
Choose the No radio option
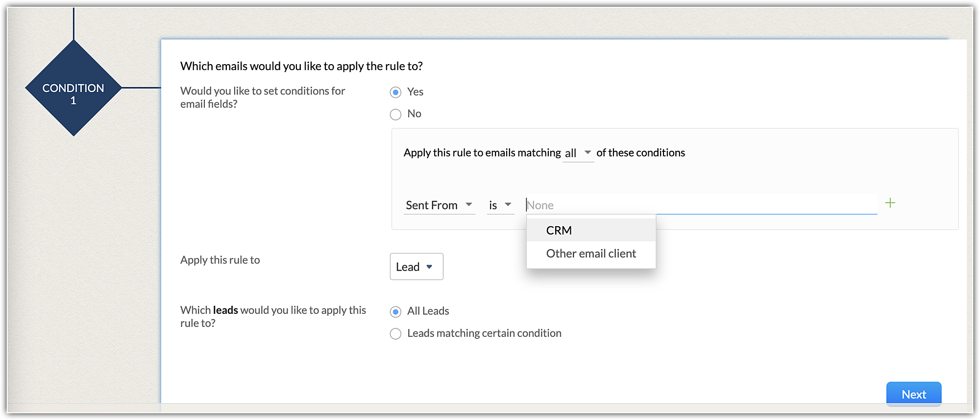(x=395, y=115)
